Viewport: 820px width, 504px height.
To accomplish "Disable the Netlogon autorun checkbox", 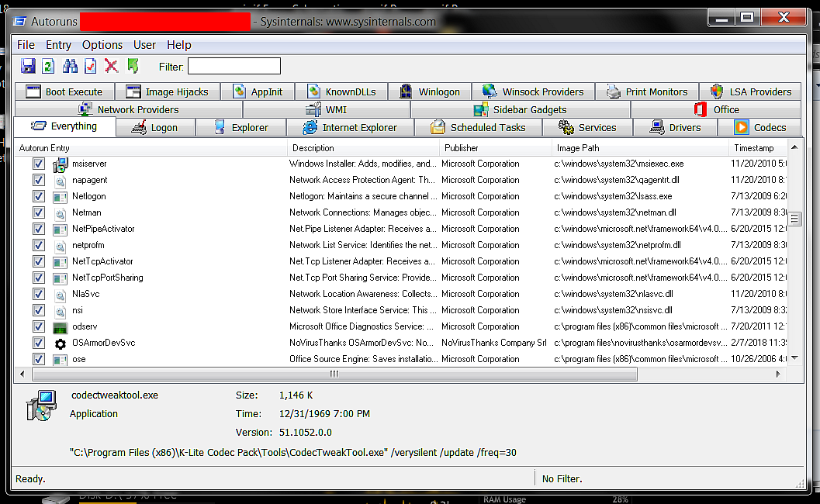I will (x=38, y=196).
